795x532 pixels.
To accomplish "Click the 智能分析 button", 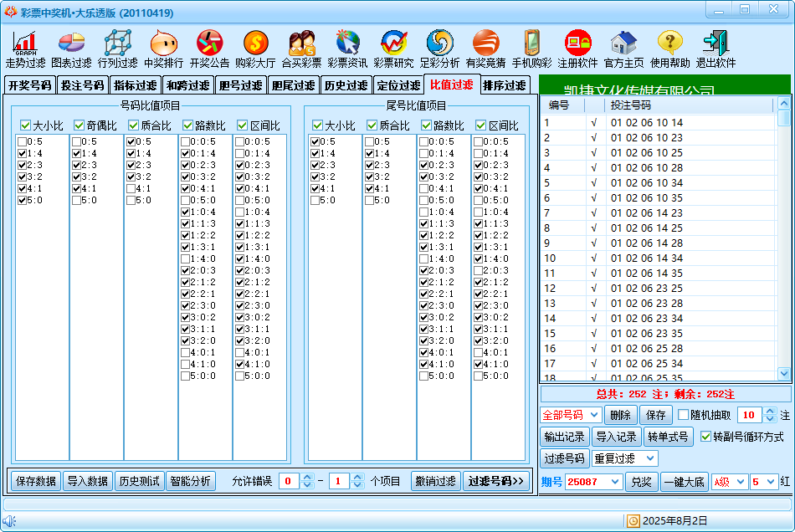I will coord(191,481).
